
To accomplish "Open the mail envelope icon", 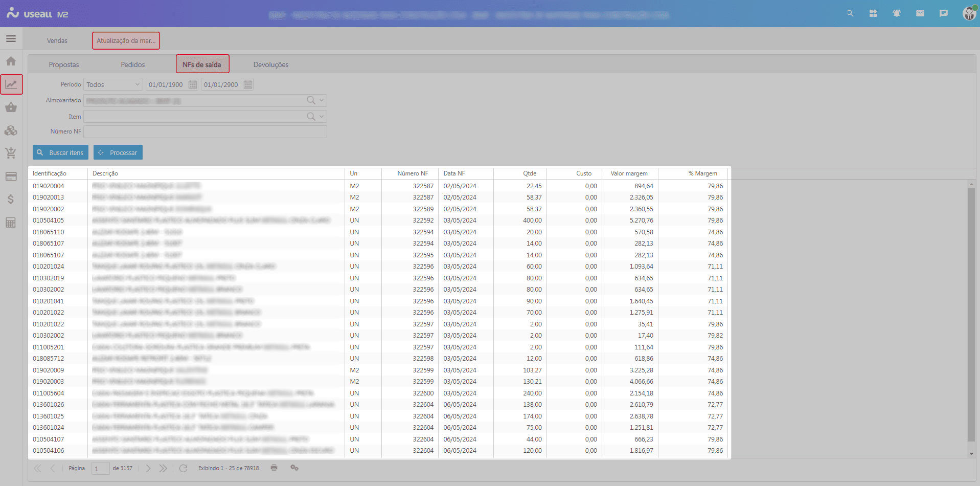I will click(920, 14).
